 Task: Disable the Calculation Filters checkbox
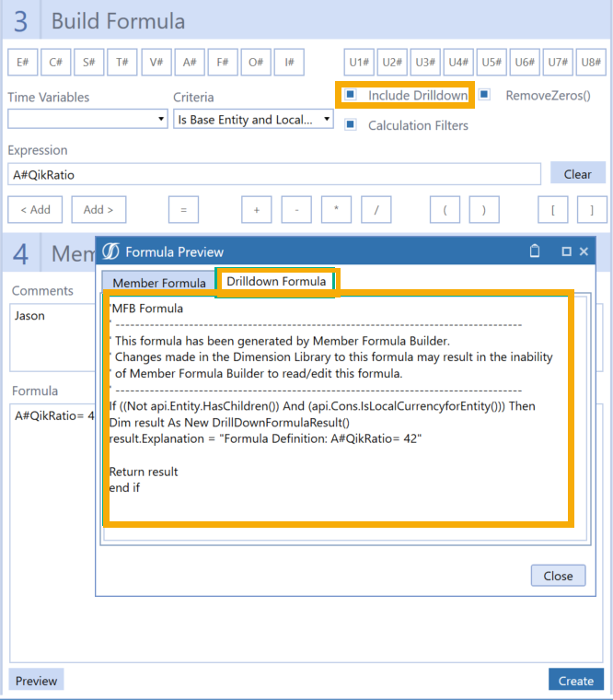pos(351,125)
